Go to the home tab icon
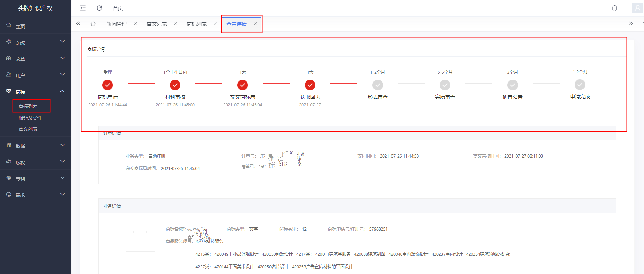 [93, 24]
